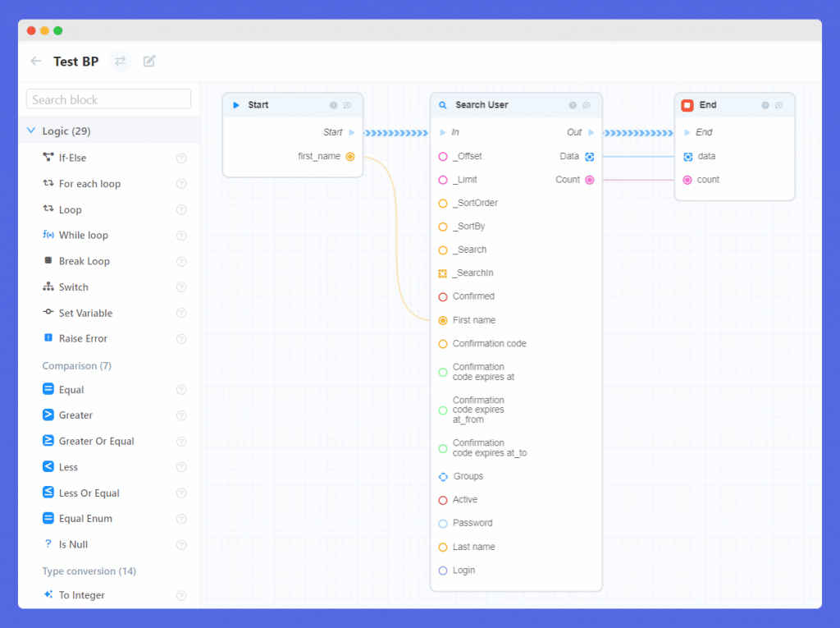Open help for If-Else block

click(181, 158)
